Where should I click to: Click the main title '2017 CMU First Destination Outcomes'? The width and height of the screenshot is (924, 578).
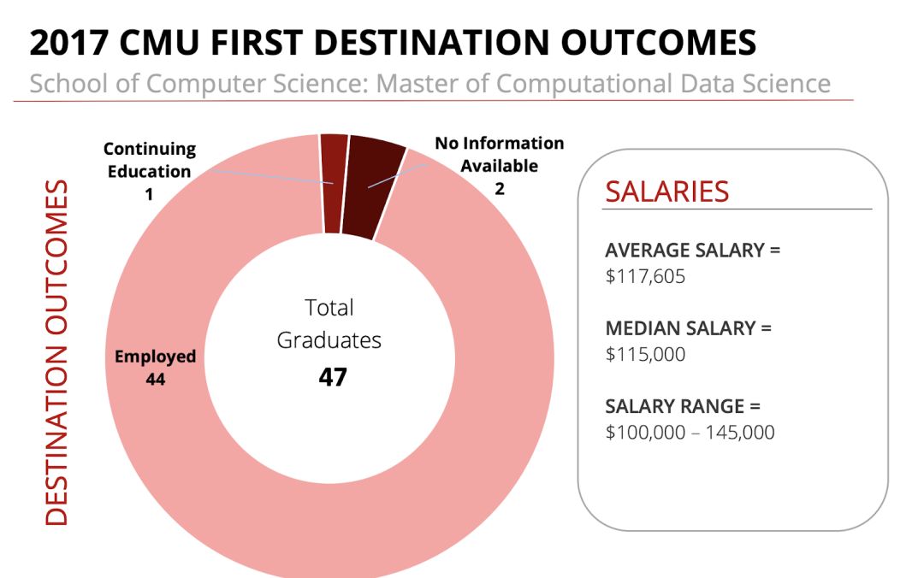click(x=394, y=43)
